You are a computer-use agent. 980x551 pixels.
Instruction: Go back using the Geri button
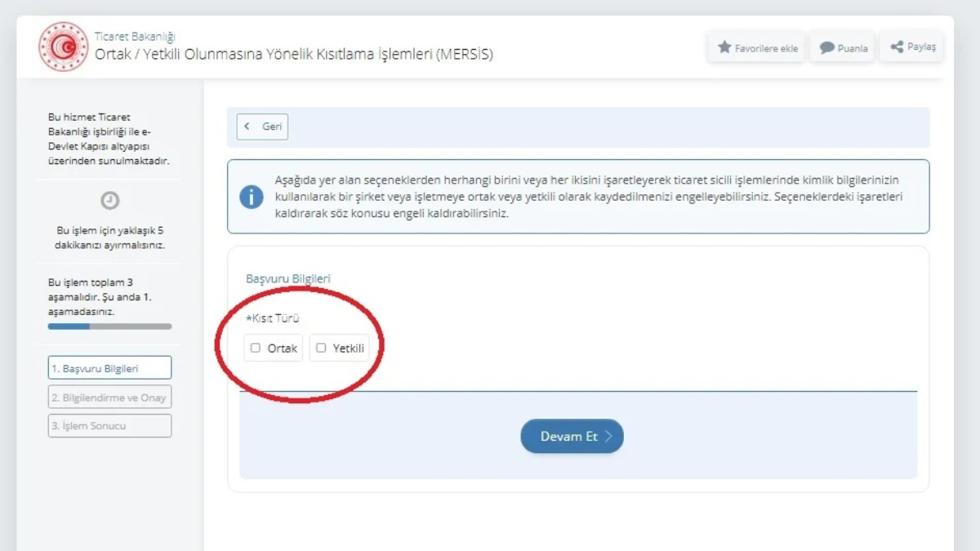[262, 127]
